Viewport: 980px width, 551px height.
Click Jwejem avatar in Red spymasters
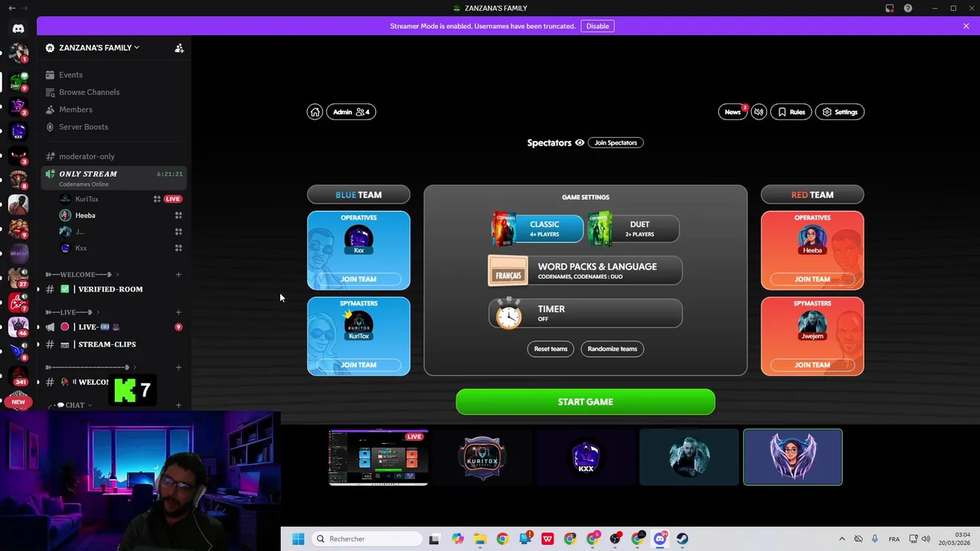coord(812,324)
